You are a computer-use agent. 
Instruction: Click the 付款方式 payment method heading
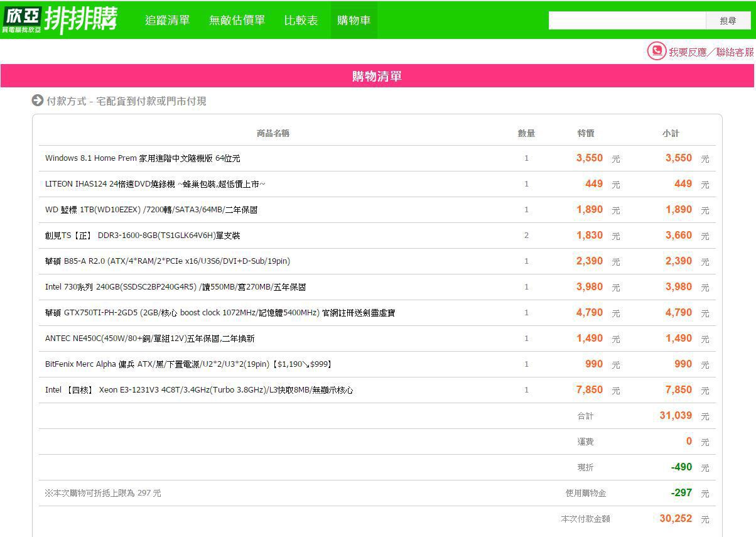point(126,101)
